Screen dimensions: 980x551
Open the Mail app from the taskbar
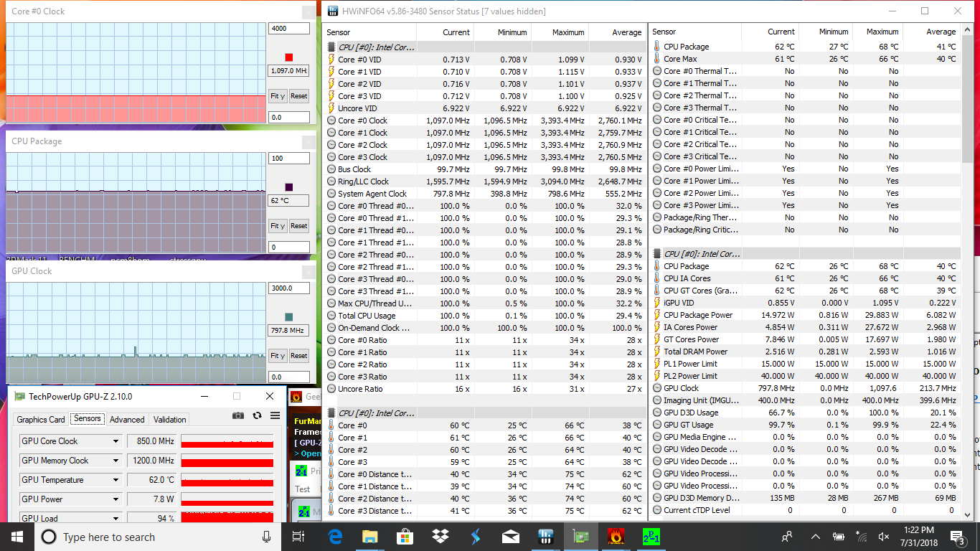(510, 536)
